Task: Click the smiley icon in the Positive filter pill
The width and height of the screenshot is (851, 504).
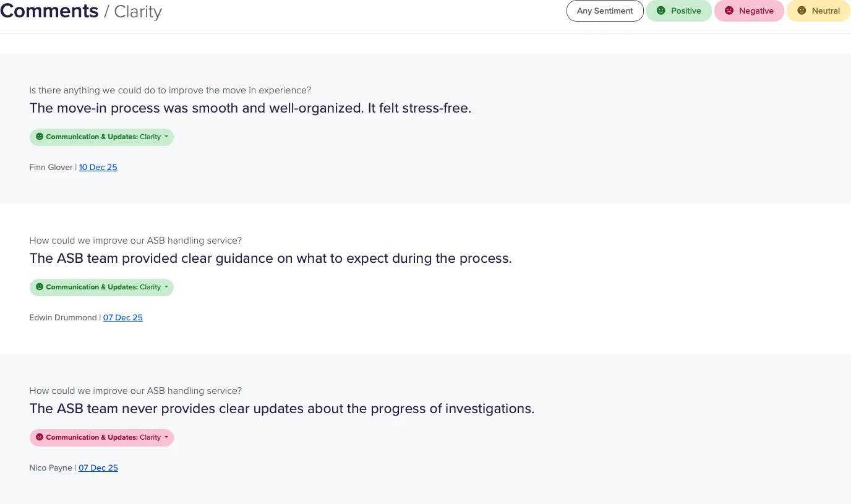Action: (x=661, y=11)
